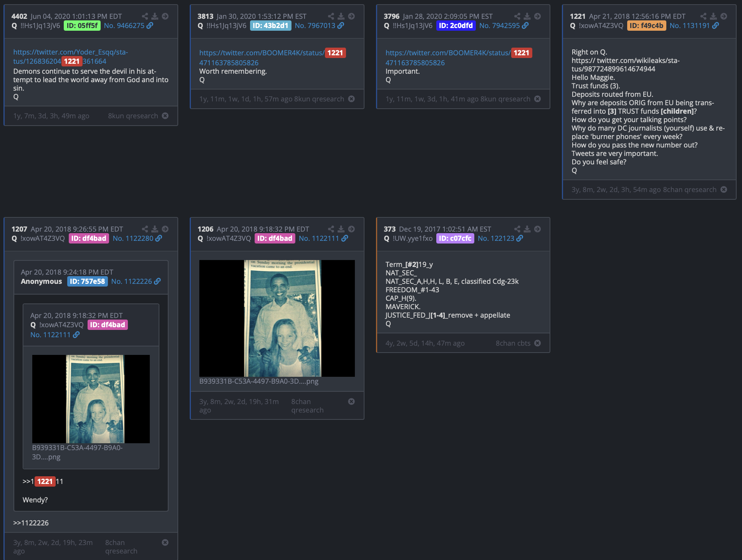This screenshot has width=742, height=560.
Task: Click arrow circle icon on post 373
Action: coord(538,229)
